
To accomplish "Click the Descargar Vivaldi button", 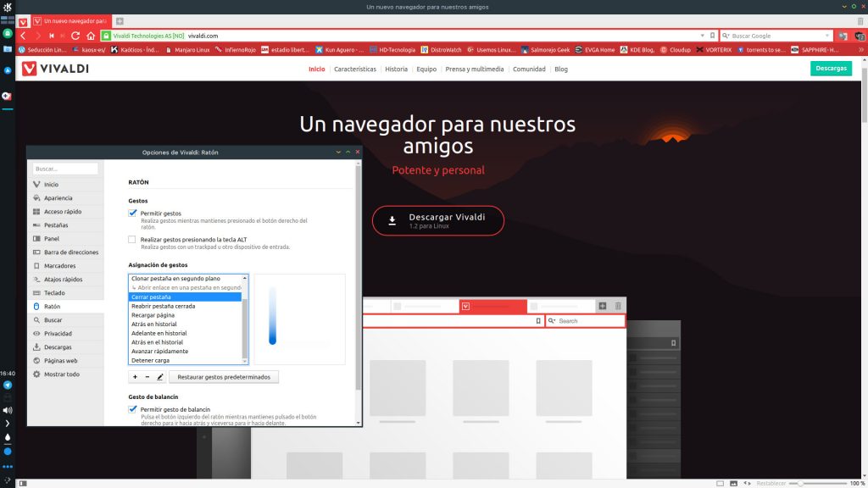I will pos(437,219).
